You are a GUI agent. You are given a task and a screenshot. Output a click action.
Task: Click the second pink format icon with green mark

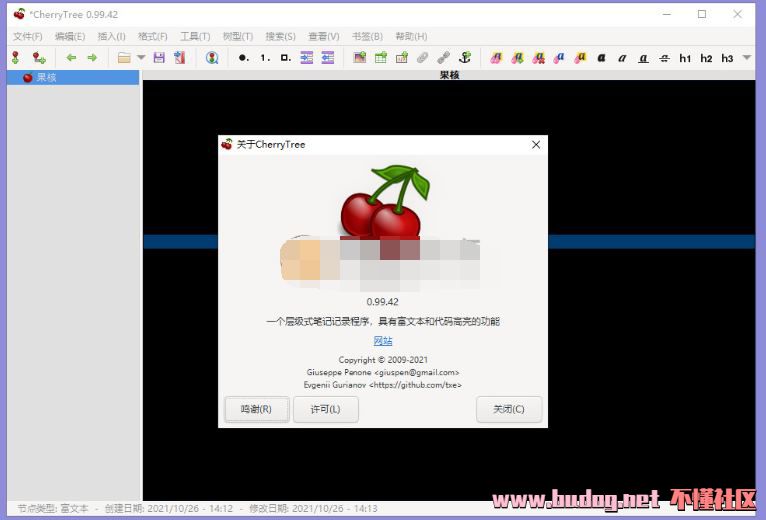[x=517, y=58]
